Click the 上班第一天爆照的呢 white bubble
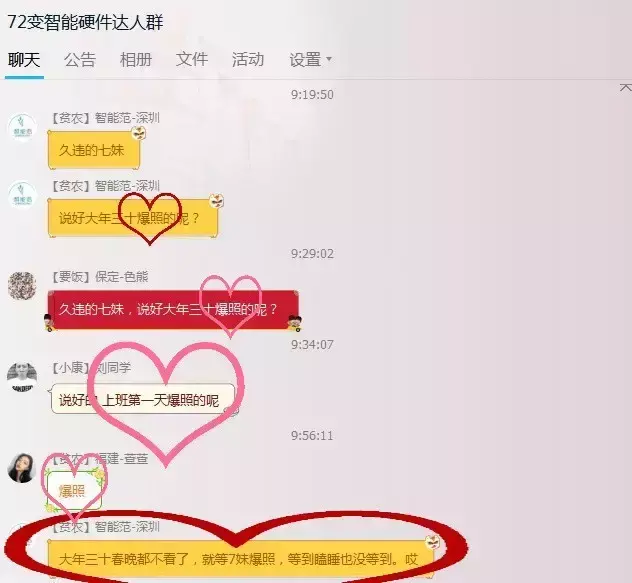 [x=143, y=400]
